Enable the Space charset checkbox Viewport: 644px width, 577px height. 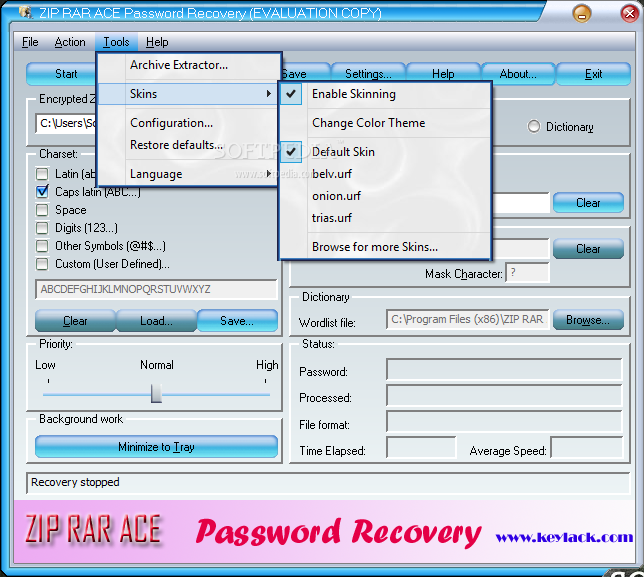point(42,210)
